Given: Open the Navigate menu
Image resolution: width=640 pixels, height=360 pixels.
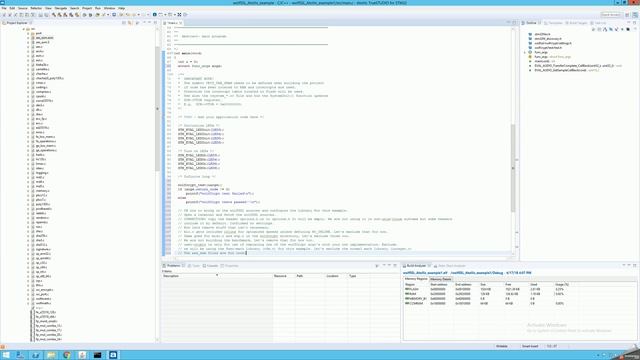Looking at the screenshot, I should (x=61, y=8).
